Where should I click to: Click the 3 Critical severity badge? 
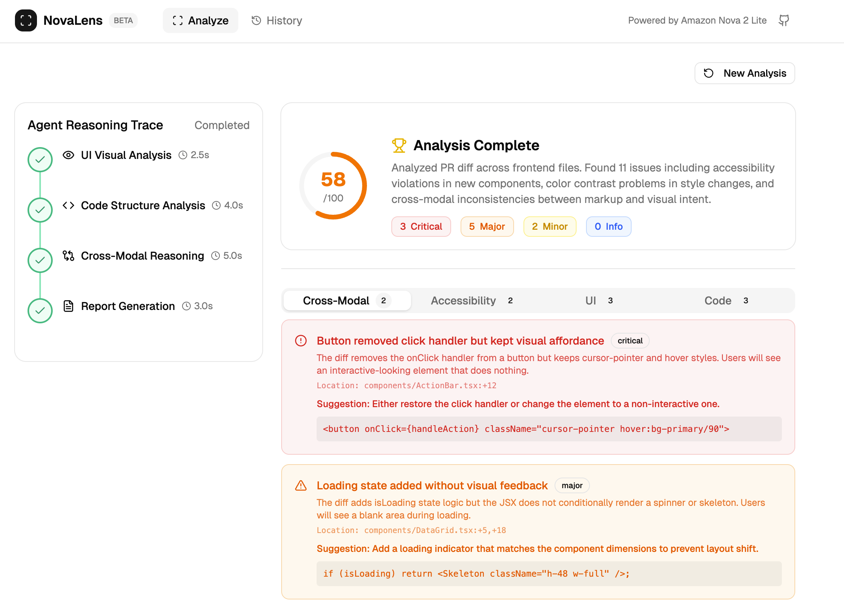point(421,227)
